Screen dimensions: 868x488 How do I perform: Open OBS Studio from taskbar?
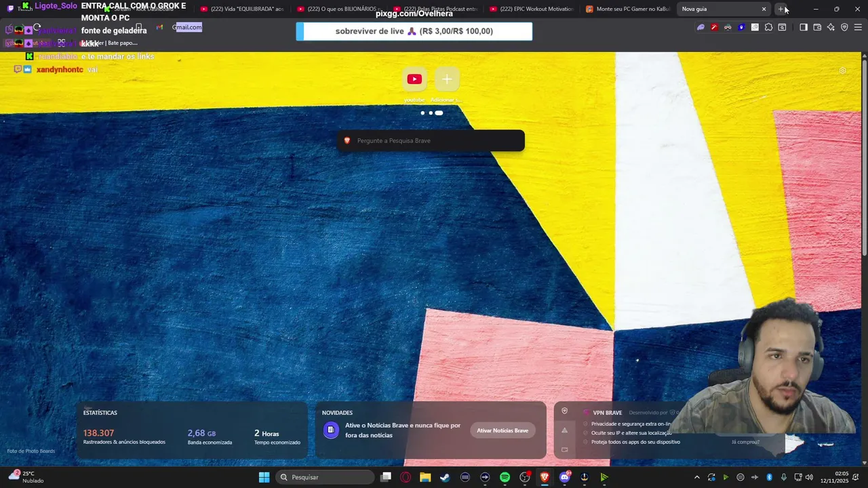point(524,477)
